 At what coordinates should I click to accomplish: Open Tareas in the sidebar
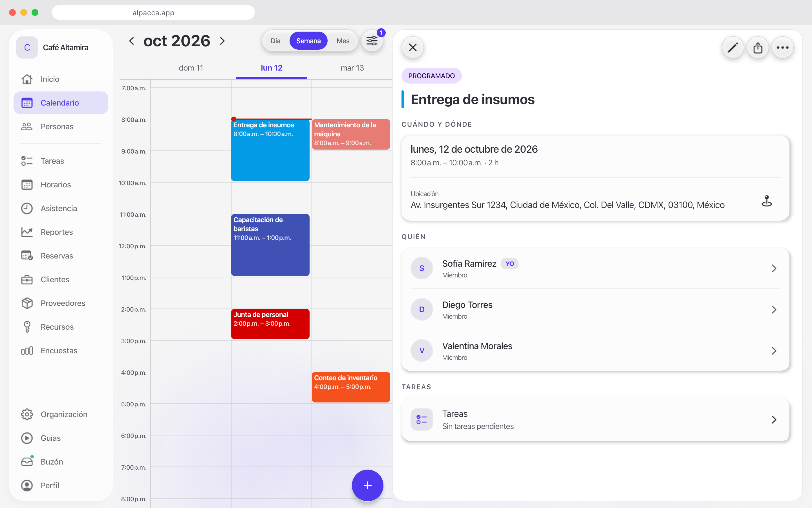pos(61,161)
